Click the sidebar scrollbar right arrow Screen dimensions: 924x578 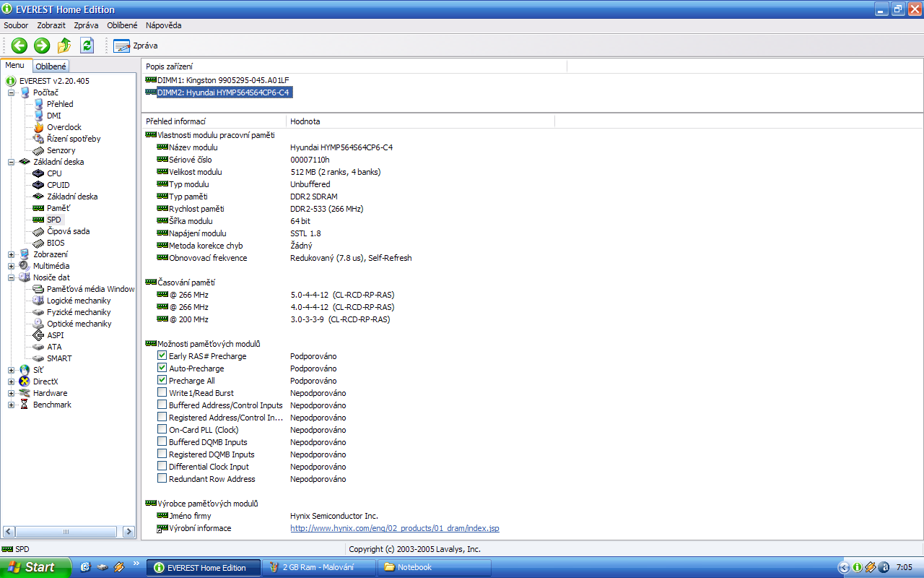tap(129, 532)
